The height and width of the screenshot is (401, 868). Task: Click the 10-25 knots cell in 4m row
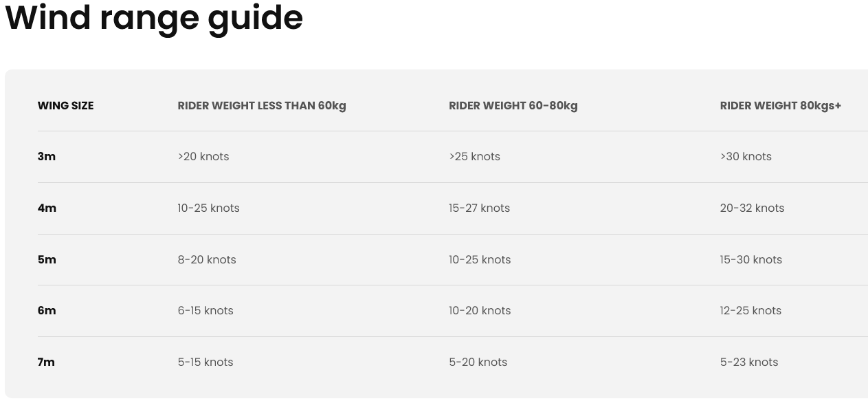pyautogui.click(x=209, y=208)
